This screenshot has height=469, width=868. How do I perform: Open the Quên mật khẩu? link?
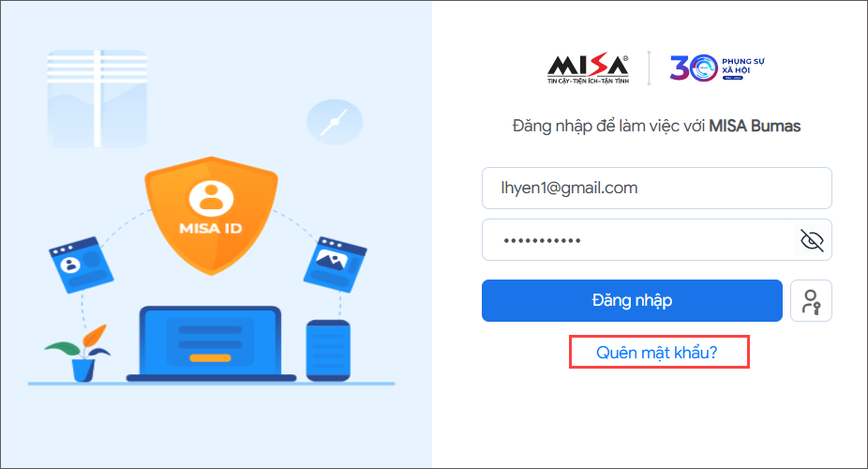656,353
